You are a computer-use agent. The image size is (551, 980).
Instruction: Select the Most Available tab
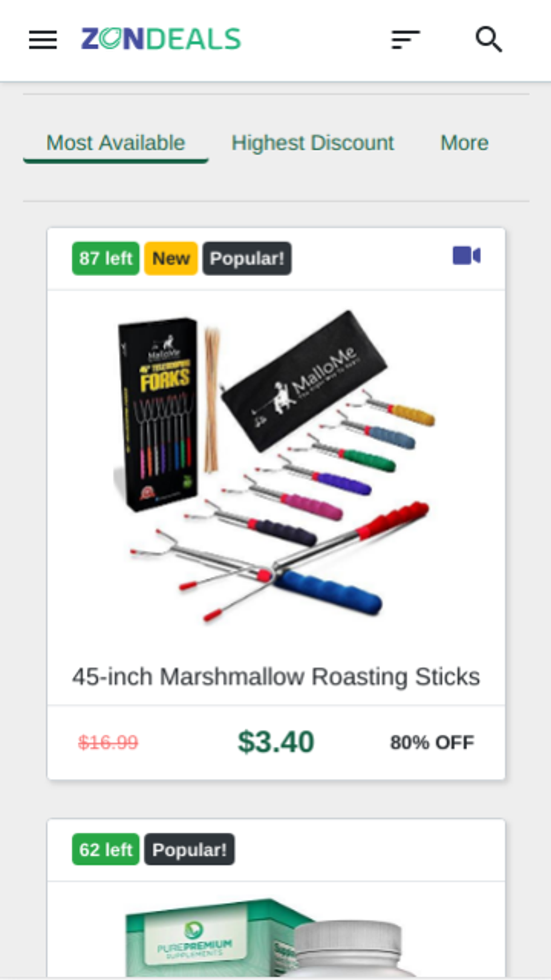[116, 143]
